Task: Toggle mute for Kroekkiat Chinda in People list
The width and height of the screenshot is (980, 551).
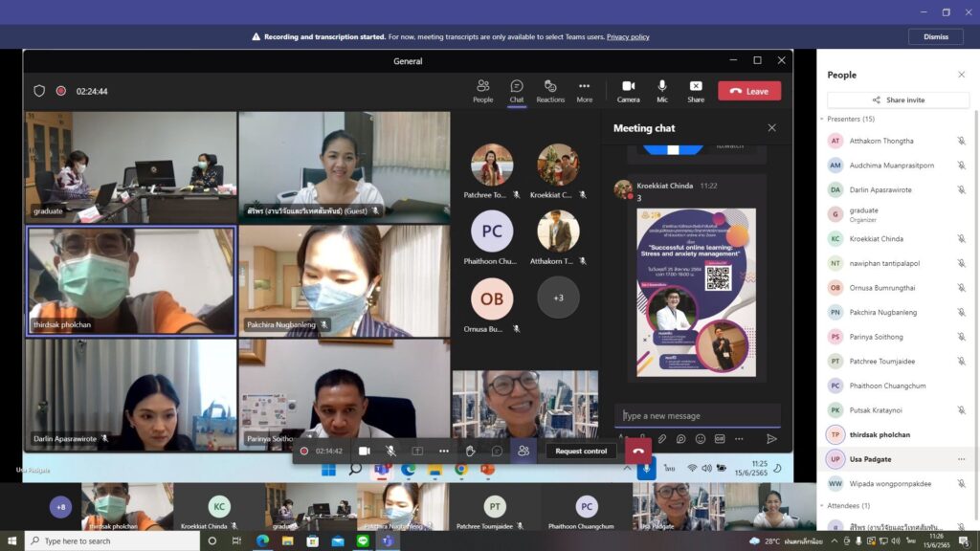Action: [x=961, y=238]
